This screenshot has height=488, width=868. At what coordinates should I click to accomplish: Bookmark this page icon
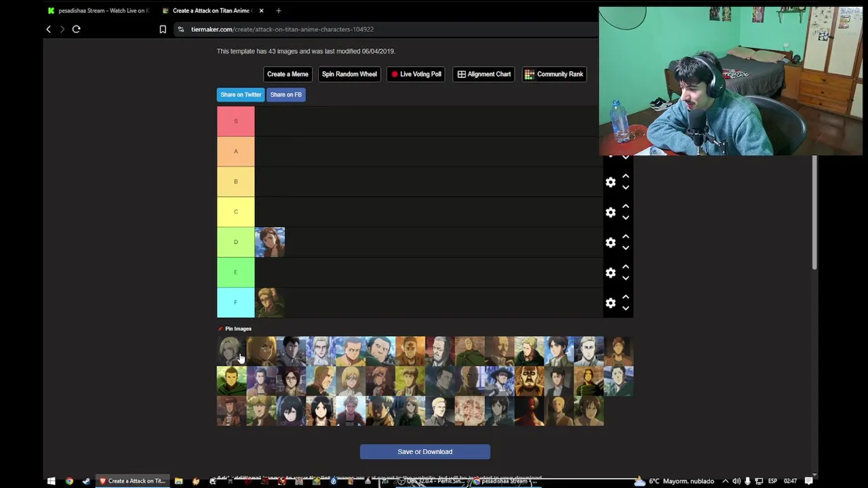click(163, 29)
